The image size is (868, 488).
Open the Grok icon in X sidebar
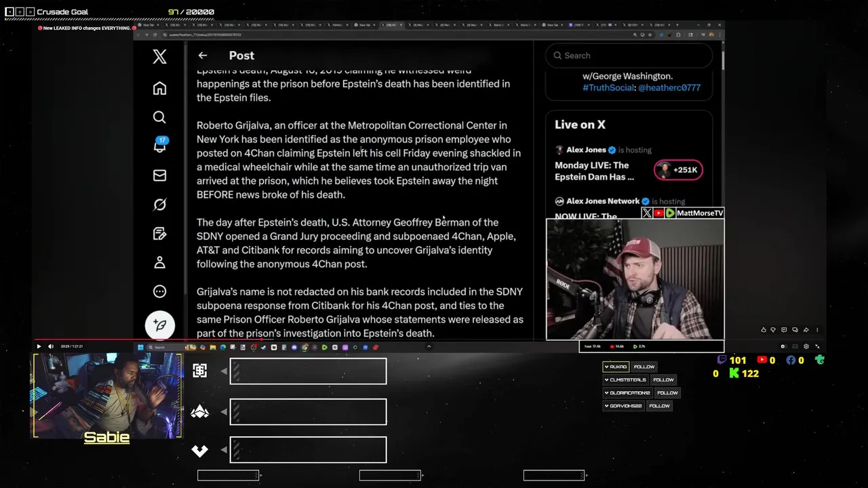(159, 205)
